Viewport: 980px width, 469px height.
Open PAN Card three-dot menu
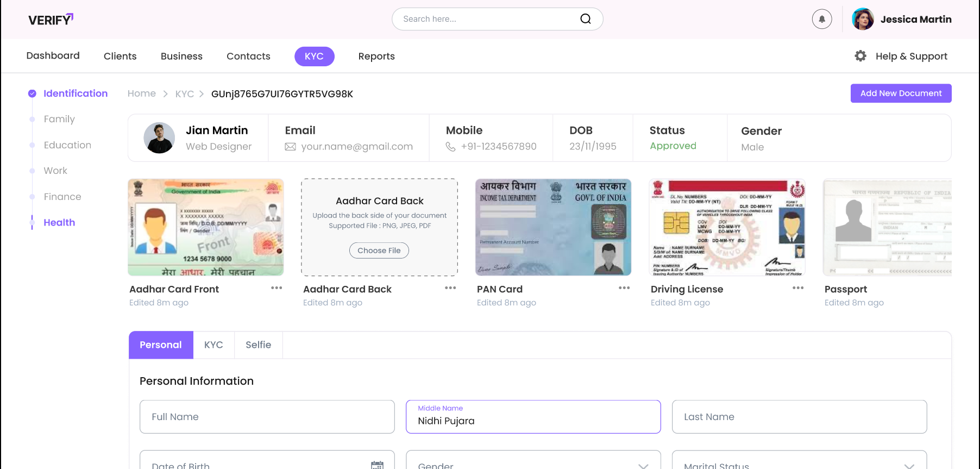point(624,288)
